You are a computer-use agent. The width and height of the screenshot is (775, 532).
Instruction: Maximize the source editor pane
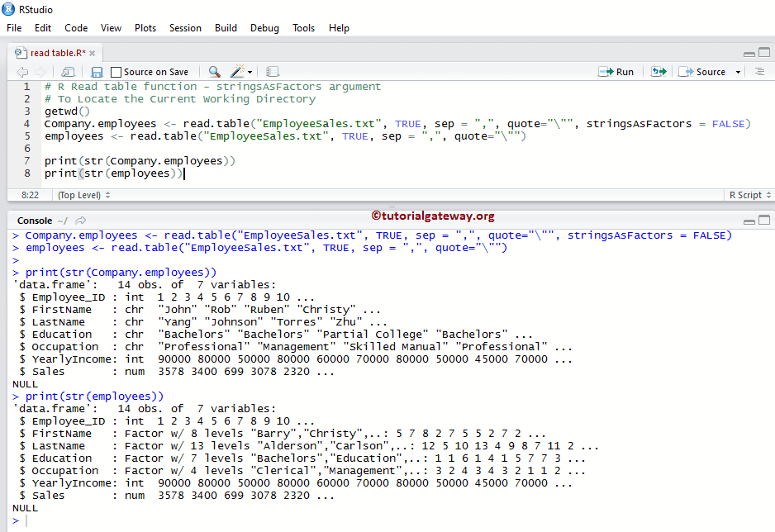pos(764,52)
